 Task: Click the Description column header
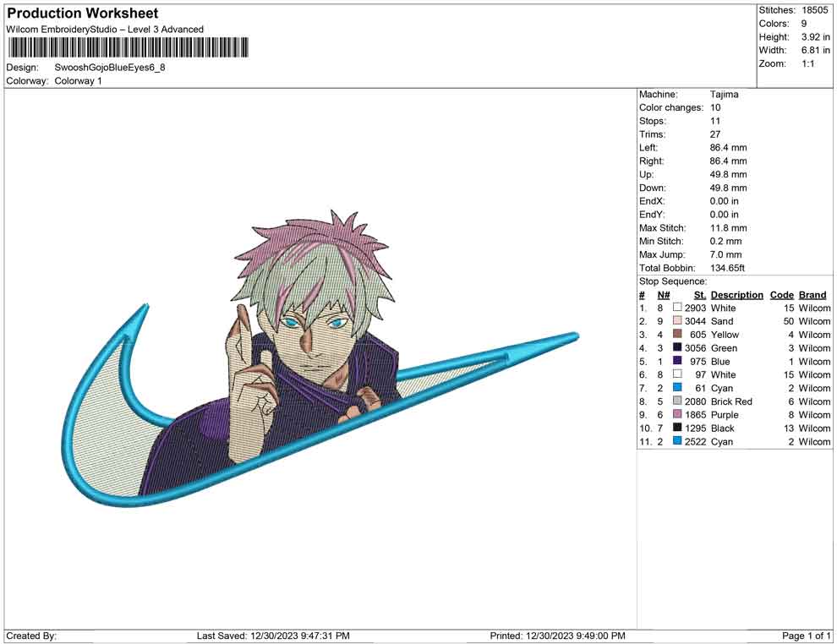[737, 294]
